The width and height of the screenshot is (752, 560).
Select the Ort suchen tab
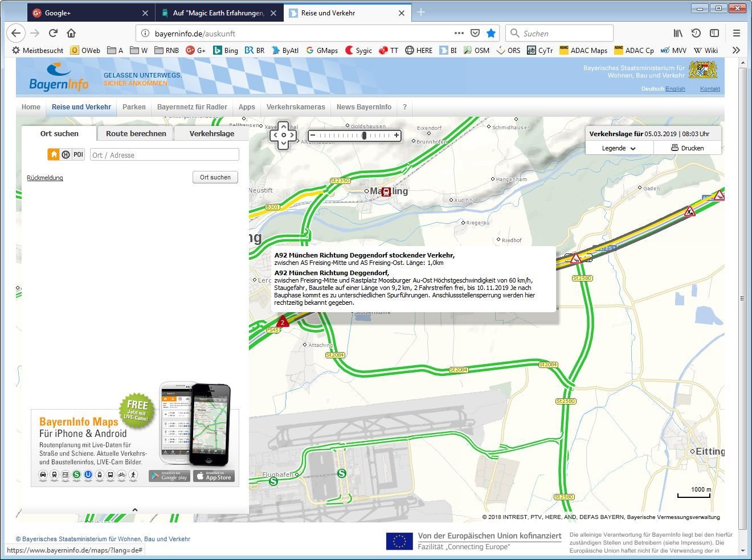pos(59,133)
